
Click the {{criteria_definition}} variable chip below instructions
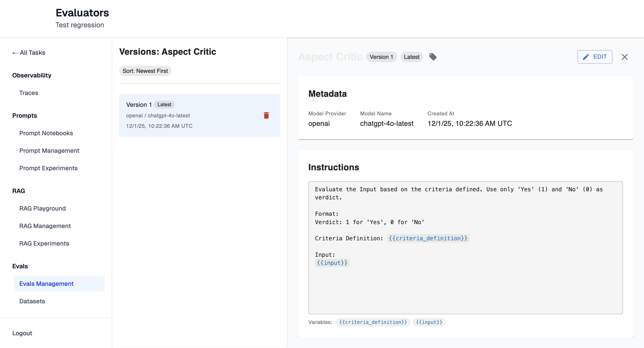pyautogui.click(x=373, y=322)
